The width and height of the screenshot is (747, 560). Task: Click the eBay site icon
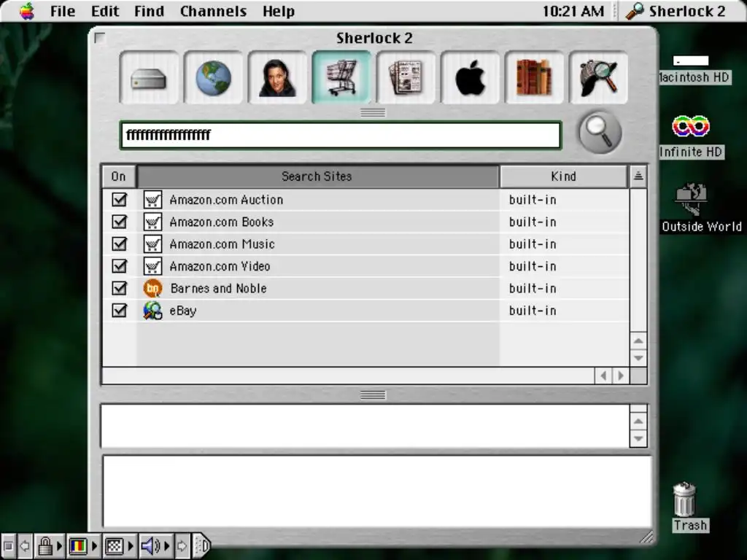[152, 311]
